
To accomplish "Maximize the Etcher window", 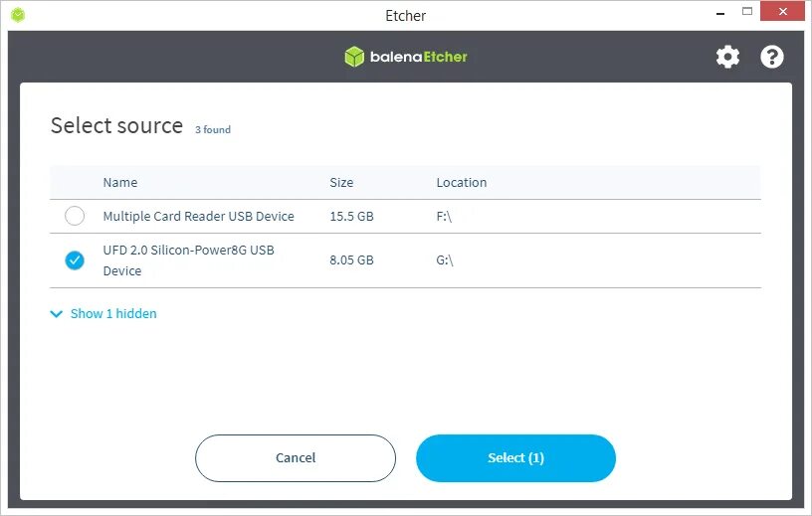I will [747, 14].
